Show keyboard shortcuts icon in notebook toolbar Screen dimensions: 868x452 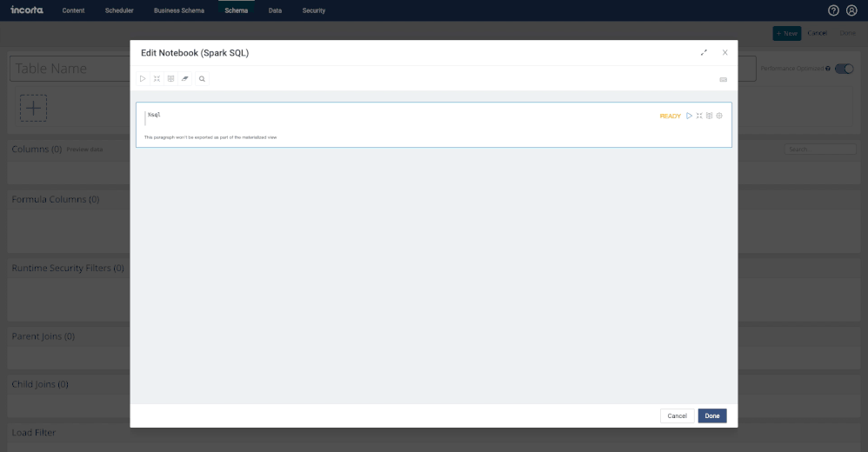[723, 79]
